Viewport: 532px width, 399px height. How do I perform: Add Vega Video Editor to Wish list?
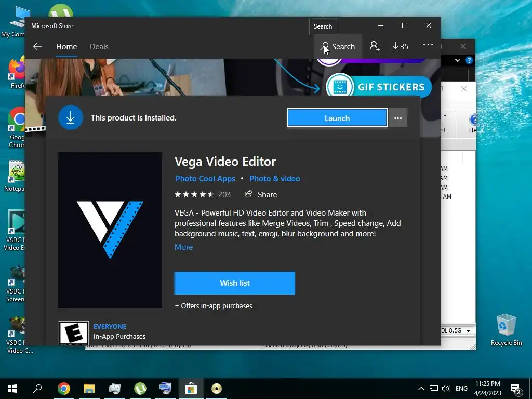pos(235,283)
